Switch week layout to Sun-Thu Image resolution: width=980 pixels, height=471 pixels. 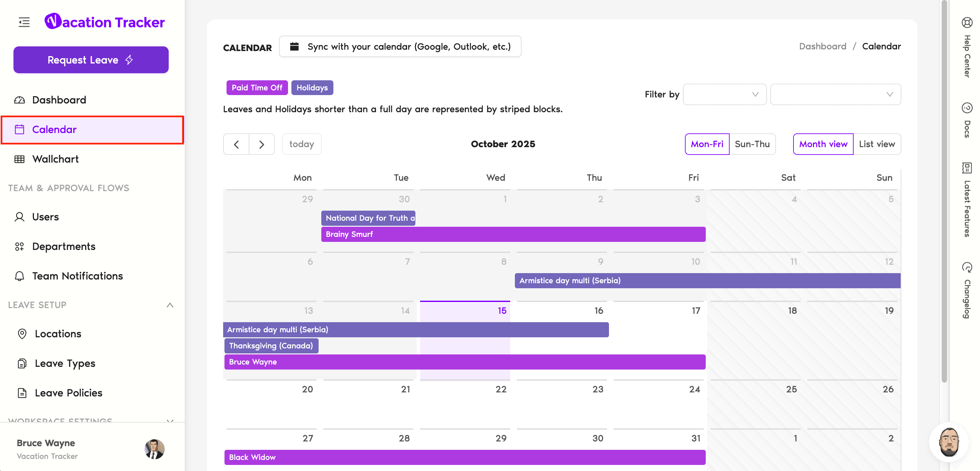[752, 144]
